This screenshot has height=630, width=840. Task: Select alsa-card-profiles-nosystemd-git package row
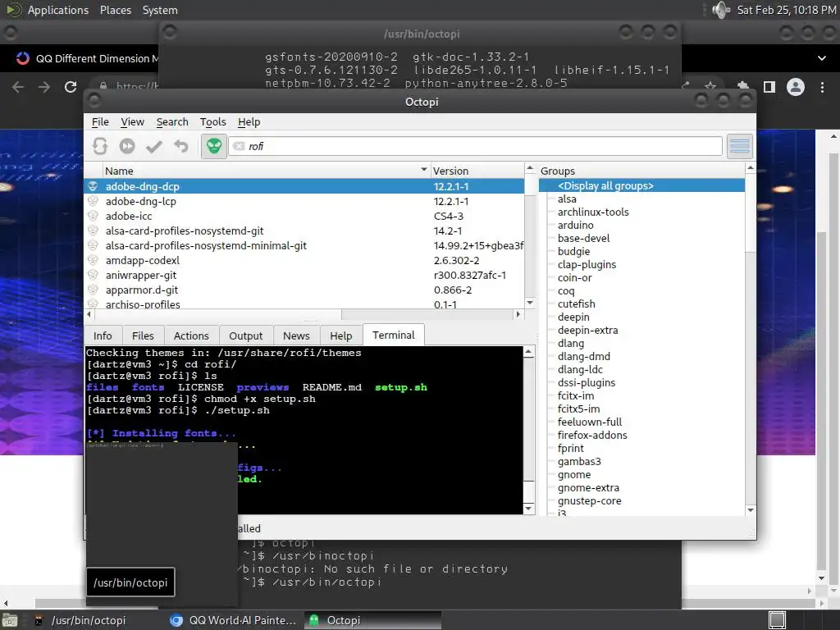tap(304, 231)
